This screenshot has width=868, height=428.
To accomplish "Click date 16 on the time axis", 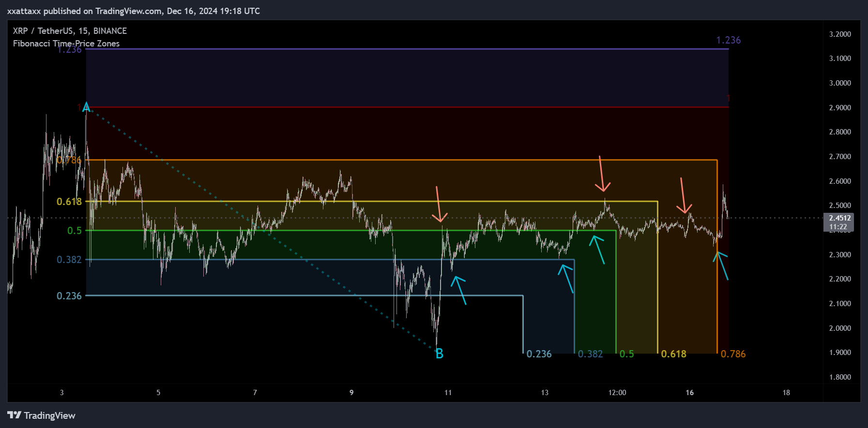I will coord(689,393).
